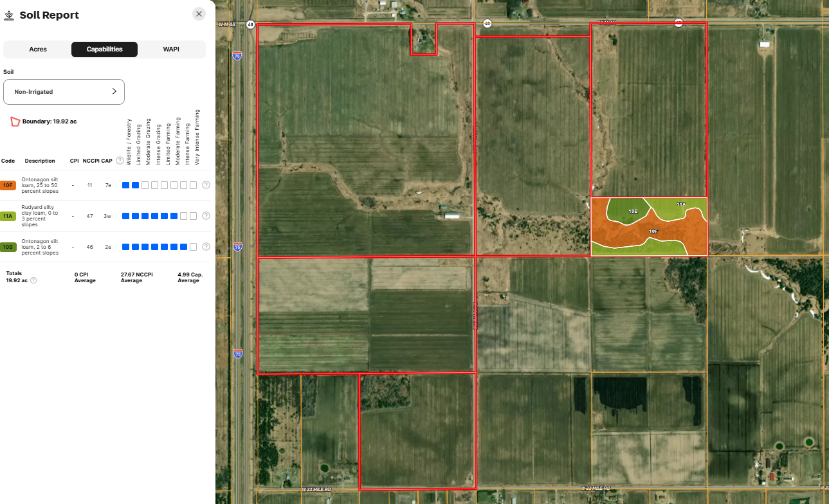Click the Soil Report plant icon
The width and height of the screenshot is (829, 504).
9,15
